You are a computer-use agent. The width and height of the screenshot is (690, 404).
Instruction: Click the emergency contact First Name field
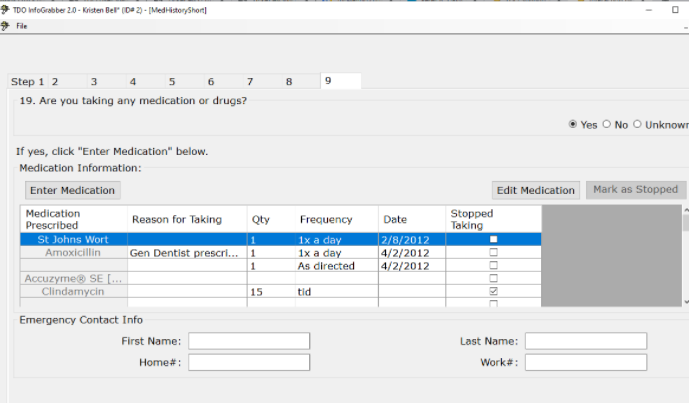249,341
